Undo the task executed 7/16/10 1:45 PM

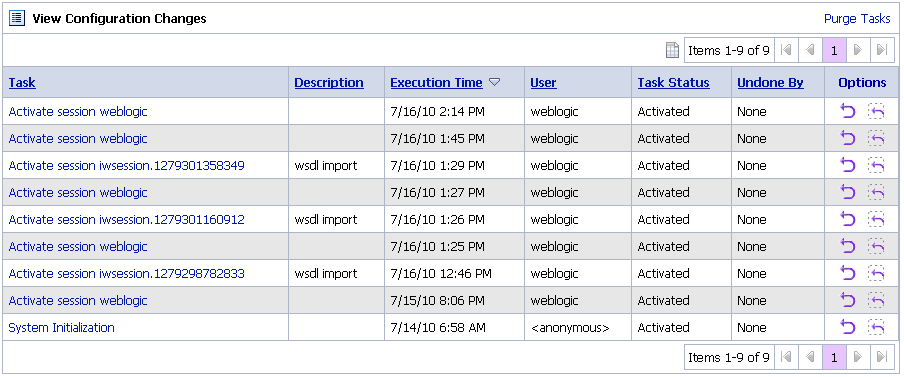click(848, 138)
